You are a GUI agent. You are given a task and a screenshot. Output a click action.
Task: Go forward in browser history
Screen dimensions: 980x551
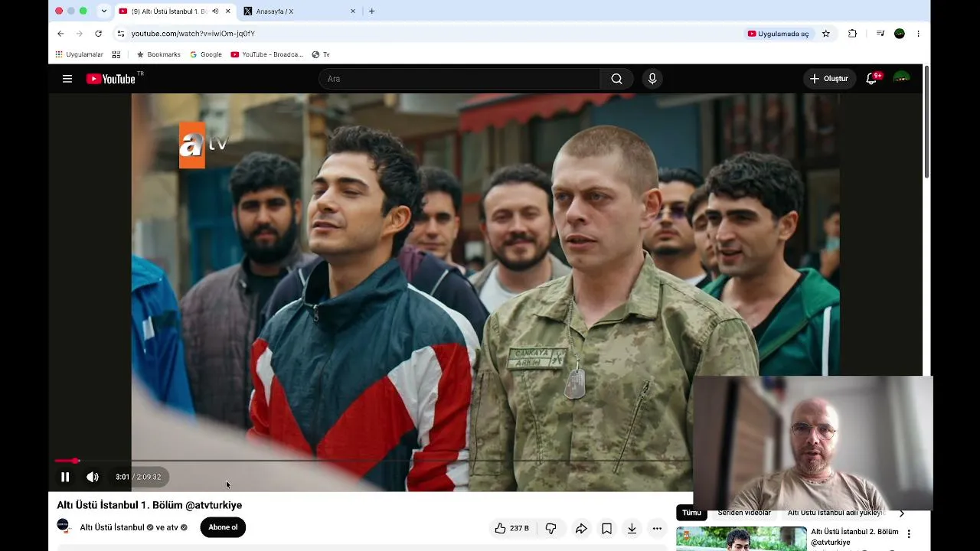pos(79,34)
